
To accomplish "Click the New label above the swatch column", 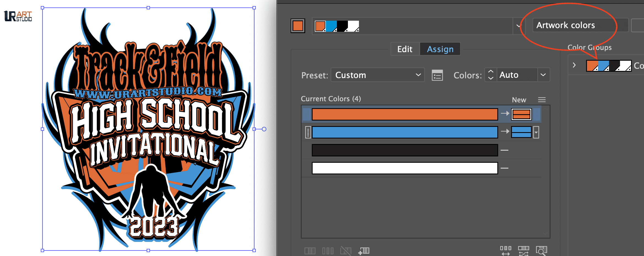I will [x=519, y=100].
